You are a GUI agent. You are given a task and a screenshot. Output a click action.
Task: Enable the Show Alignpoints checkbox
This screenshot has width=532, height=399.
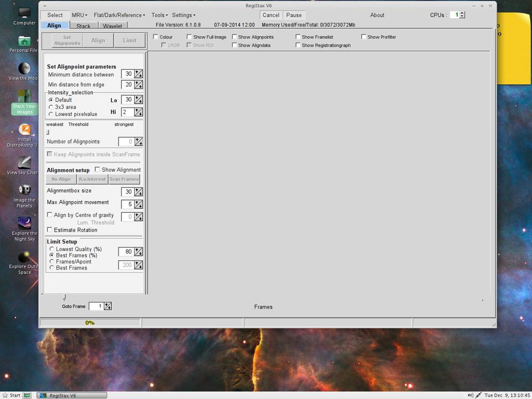[x=234, y=37]
